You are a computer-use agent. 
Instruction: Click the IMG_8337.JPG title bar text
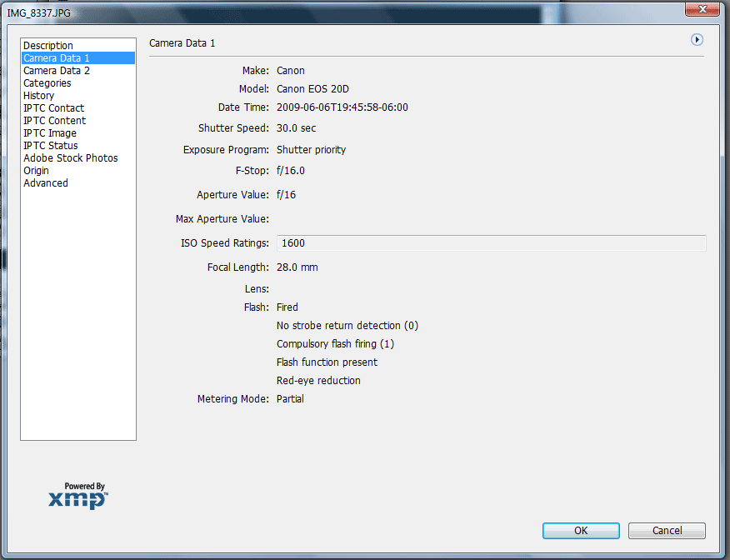tap(38, 13)
